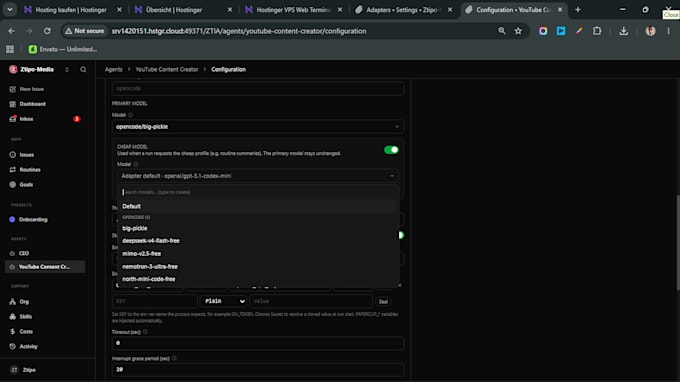Open a new browser tab
The width and height of the screenshot is (680, 382).
578,10
